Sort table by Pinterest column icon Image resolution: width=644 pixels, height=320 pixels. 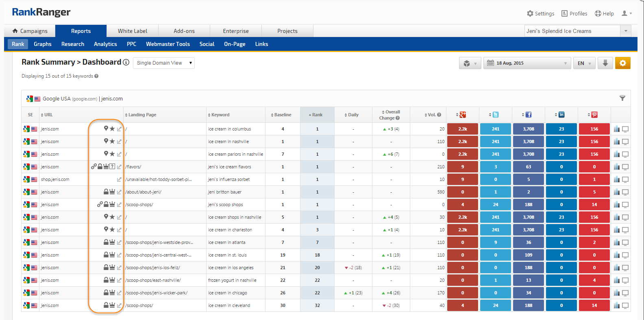point(594,115)
